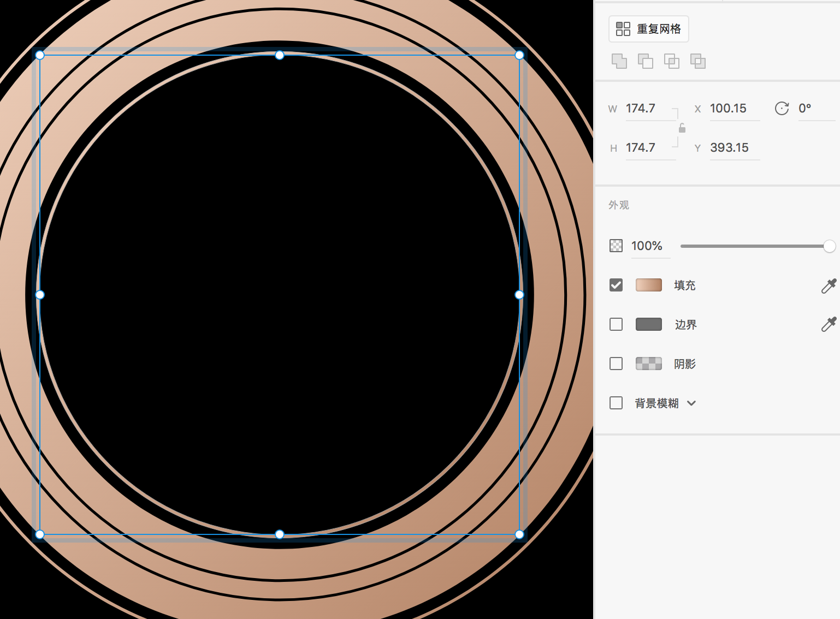
Task: Click the right-middle selection handle
Action: pos(519,295)
